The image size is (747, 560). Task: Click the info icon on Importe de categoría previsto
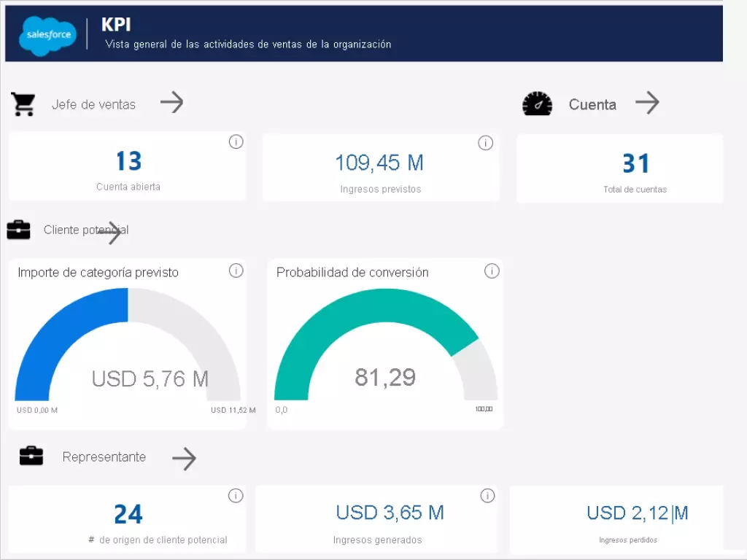click(236, 271)
